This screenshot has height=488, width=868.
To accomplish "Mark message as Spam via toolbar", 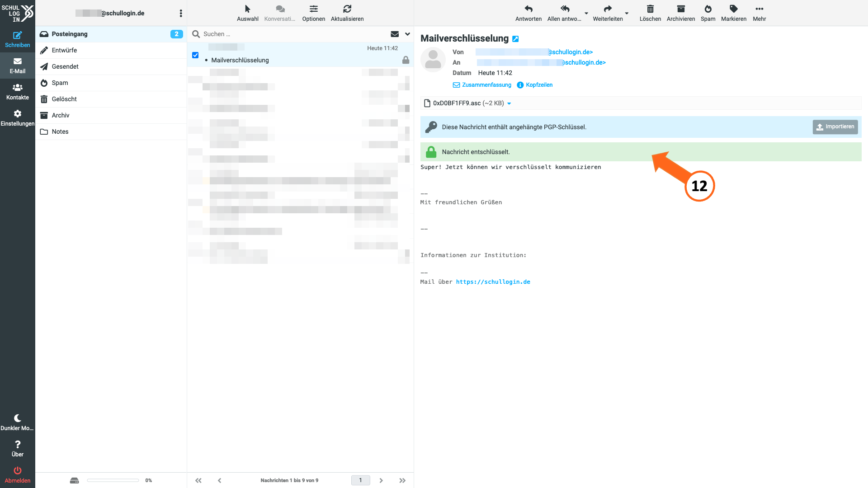I will (708, 13).
